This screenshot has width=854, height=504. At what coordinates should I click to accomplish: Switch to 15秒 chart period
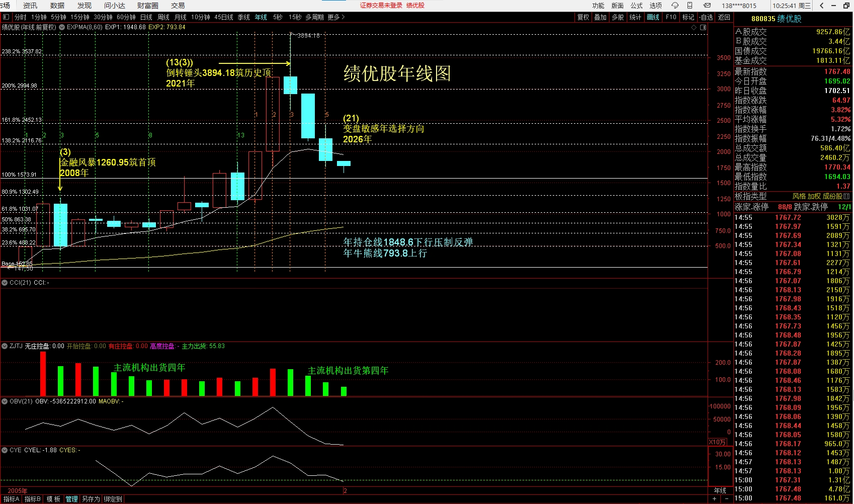[x=295, y=17]
